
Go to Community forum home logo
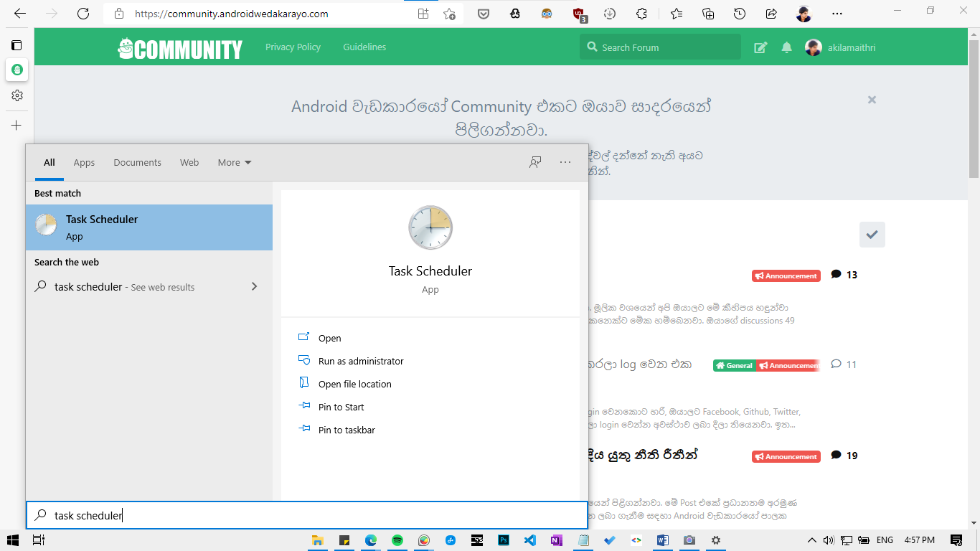pyautogui.click(x=180, y=48)
